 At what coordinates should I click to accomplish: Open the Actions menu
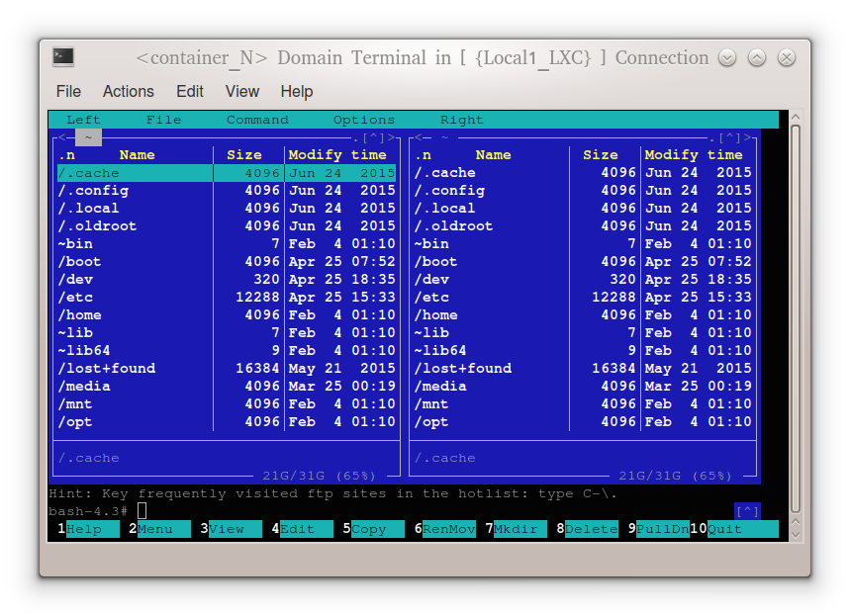[x=129, y=92]
